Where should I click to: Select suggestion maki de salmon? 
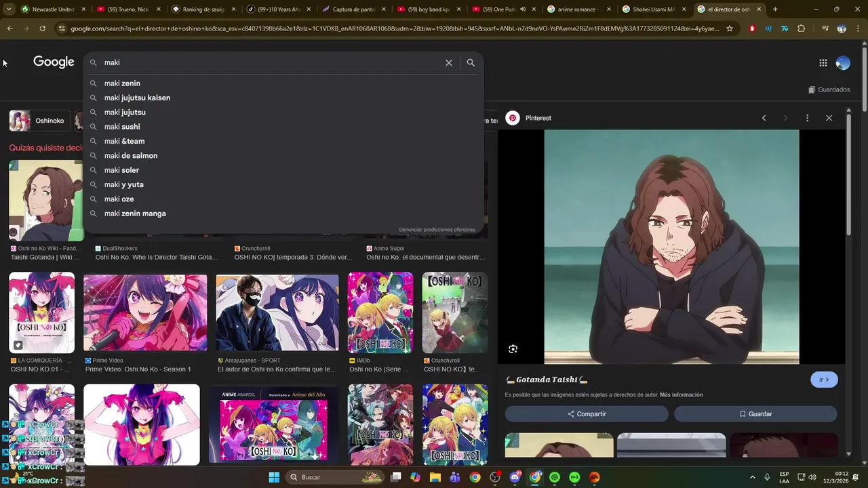283,156
